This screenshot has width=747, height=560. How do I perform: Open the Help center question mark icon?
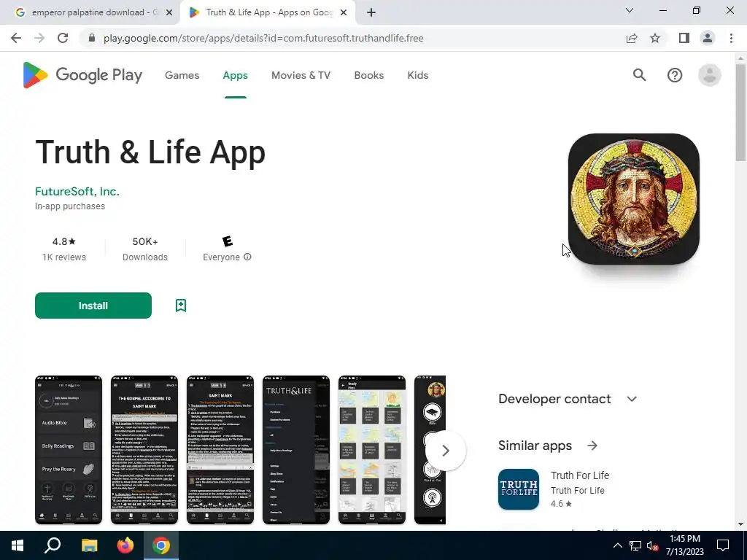tap(675, 75)
